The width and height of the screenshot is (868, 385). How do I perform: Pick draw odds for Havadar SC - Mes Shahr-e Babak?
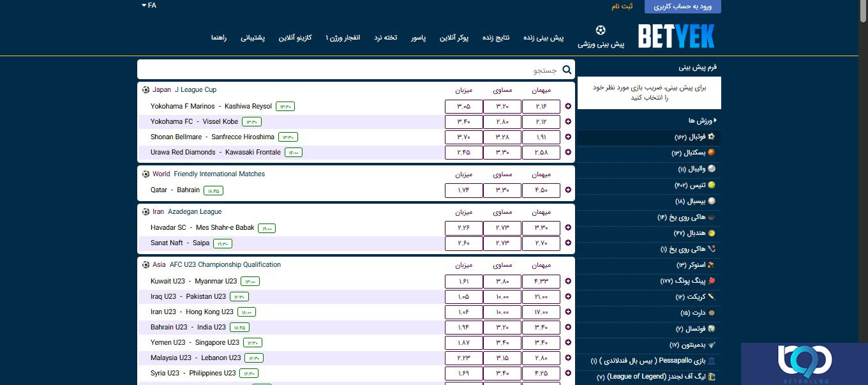tap(502, 228)
